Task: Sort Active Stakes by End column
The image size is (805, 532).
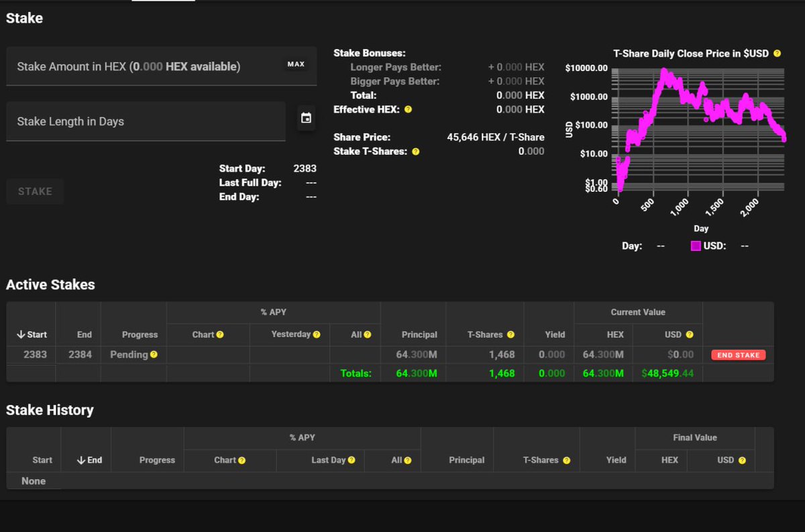Action: pos(85,334)
